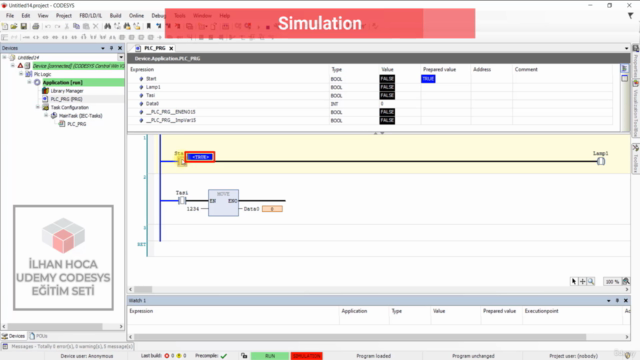Switch to the Devices tab

[13, 336]
